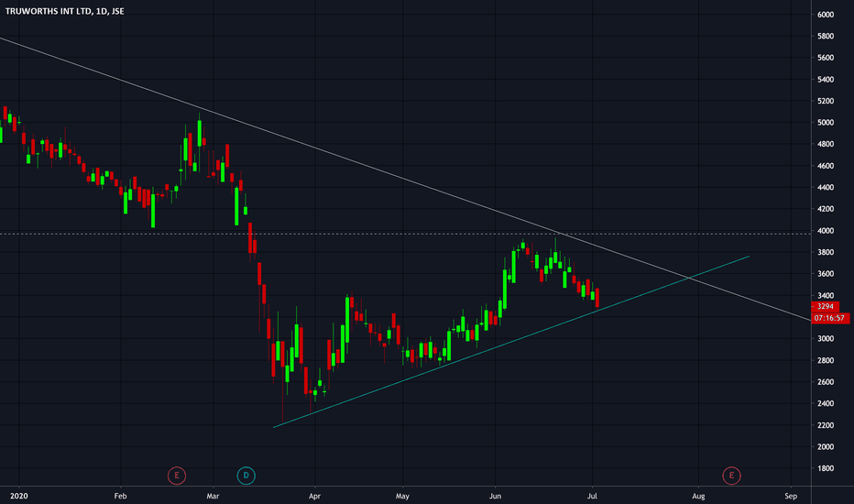This screenshot has height=504, width=854.
Task: Click the Aug label on time axis
Action: 698,496
